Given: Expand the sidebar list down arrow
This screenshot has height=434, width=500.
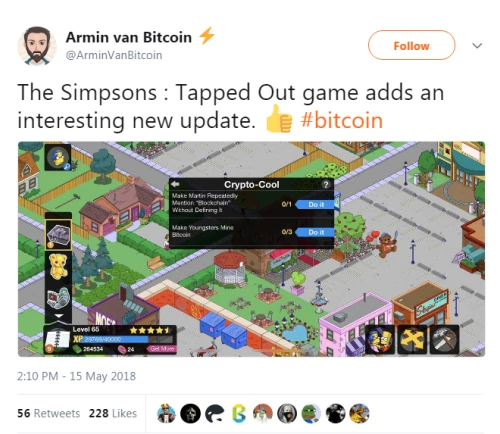Looking at the screenshot, I should point(59,315).
